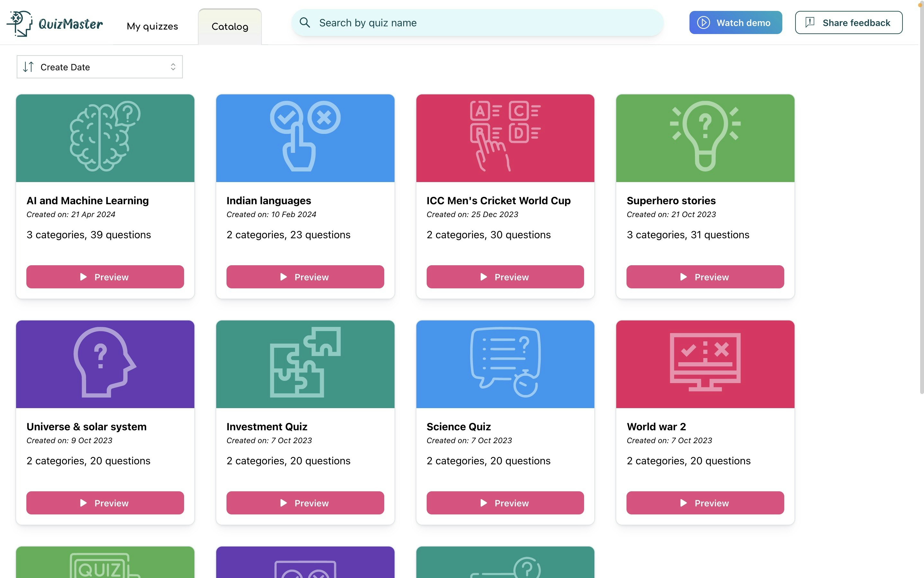Click the play triangle in Investment Quiz Preview

(283, 503)
